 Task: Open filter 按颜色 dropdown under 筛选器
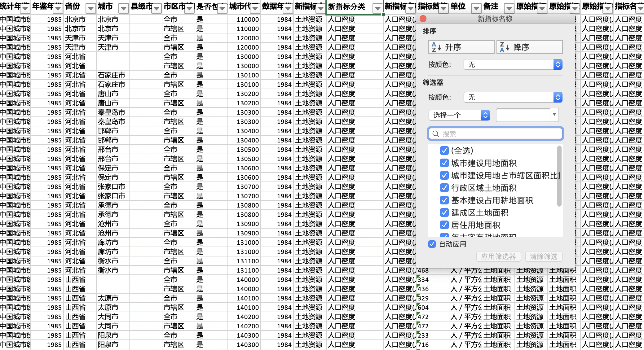pyautogui.click(x=558, y=98)
